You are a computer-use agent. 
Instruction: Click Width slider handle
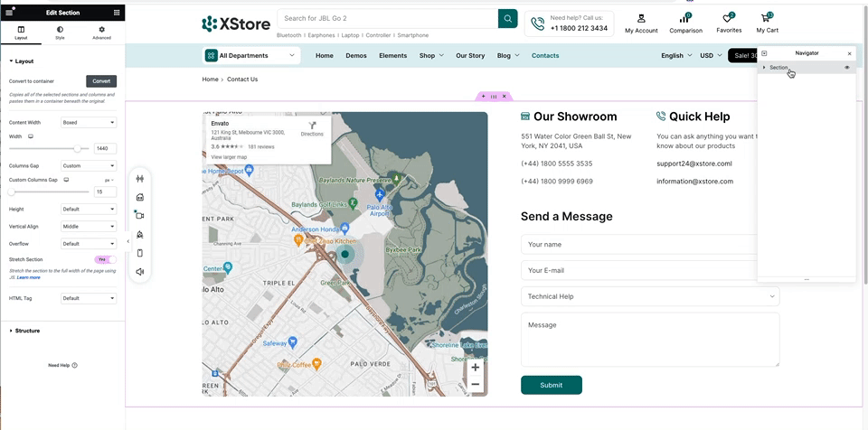(x=78, y=148)
